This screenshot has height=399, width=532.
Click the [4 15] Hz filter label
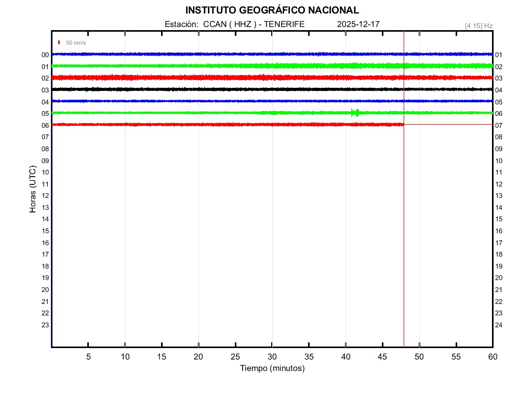(478, 25)
